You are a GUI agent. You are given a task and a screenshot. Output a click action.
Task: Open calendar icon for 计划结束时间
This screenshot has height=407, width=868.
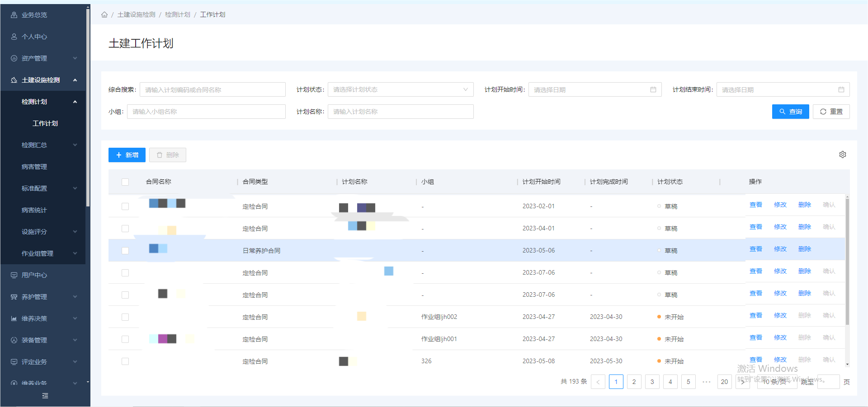(841, 89)
